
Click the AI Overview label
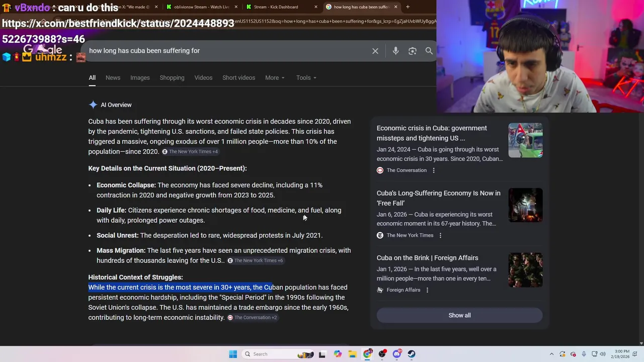pyautogui.click(x=116, y=105)
